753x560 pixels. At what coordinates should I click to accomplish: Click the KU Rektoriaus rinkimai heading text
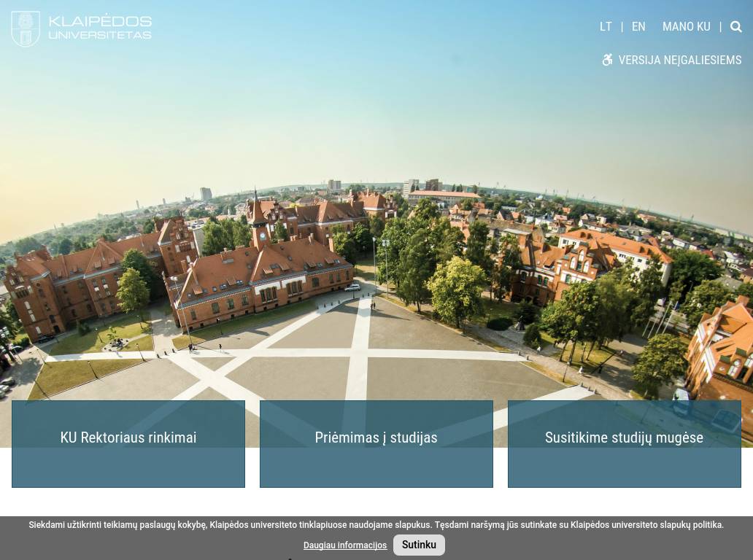point(128,437)
